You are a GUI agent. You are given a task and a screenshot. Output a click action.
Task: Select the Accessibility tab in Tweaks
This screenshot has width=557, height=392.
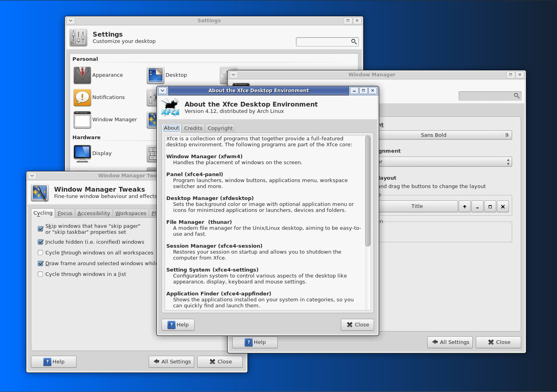tap(93, 213)
